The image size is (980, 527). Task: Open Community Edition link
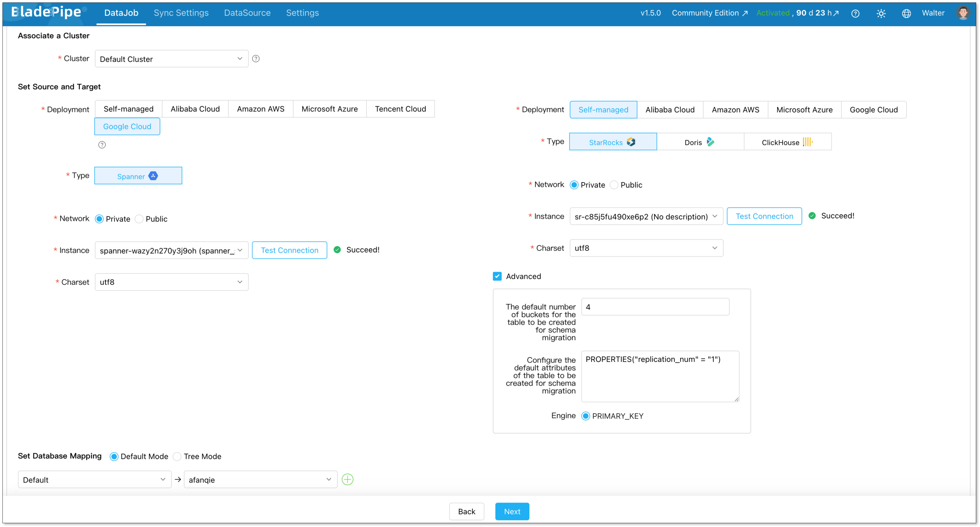[709, 13]
